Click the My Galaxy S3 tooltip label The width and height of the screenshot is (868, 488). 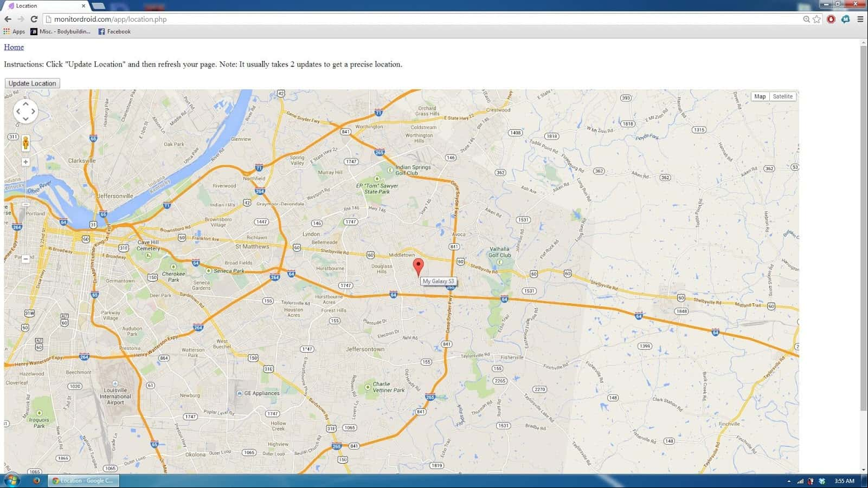coord(439,282)
